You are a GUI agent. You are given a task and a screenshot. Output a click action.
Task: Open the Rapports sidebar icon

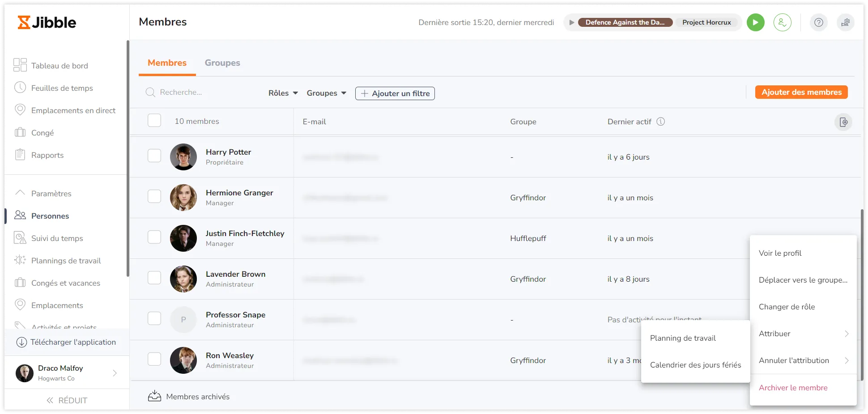pos(20,155)
